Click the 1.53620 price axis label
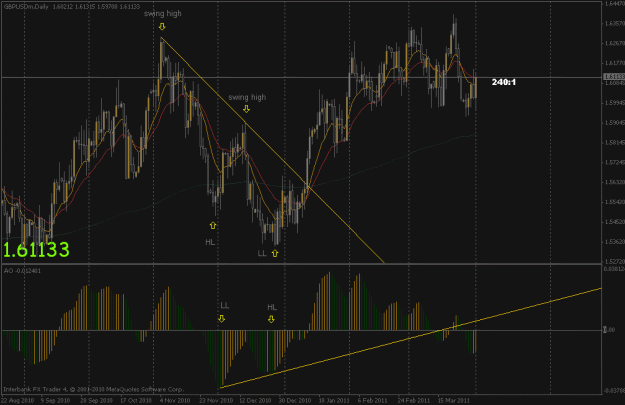Image resolution: width=625 pixels, height=405 pixels. (x=614, y=242)
